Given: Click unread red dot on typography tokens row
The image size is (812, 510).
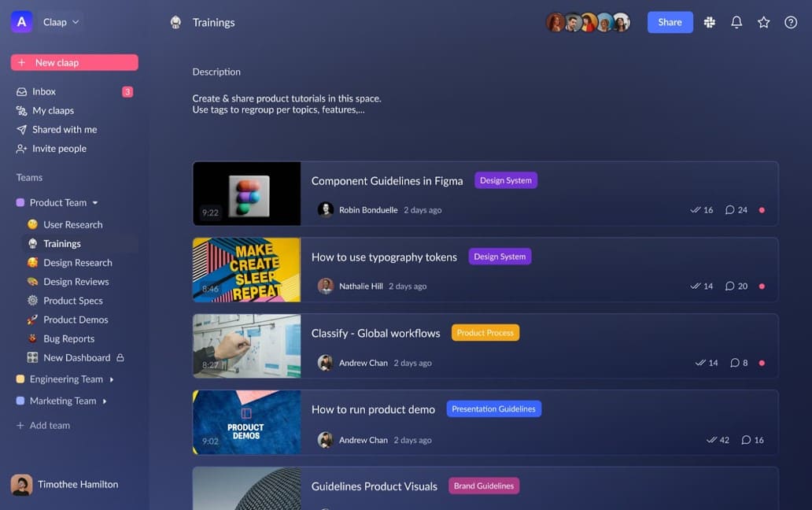Looking at the screenshot, I should click(x=762, y=286).
